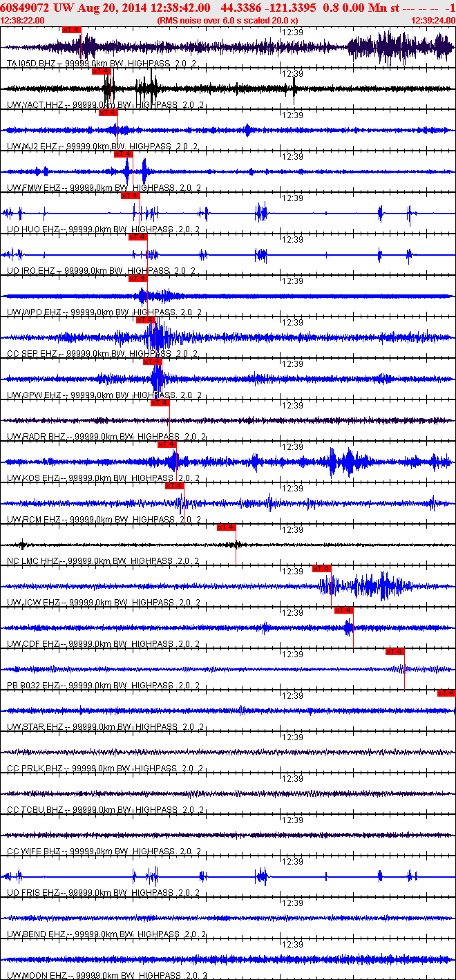Select the red pick marker on UW.GPW trace

coord(153,361)
